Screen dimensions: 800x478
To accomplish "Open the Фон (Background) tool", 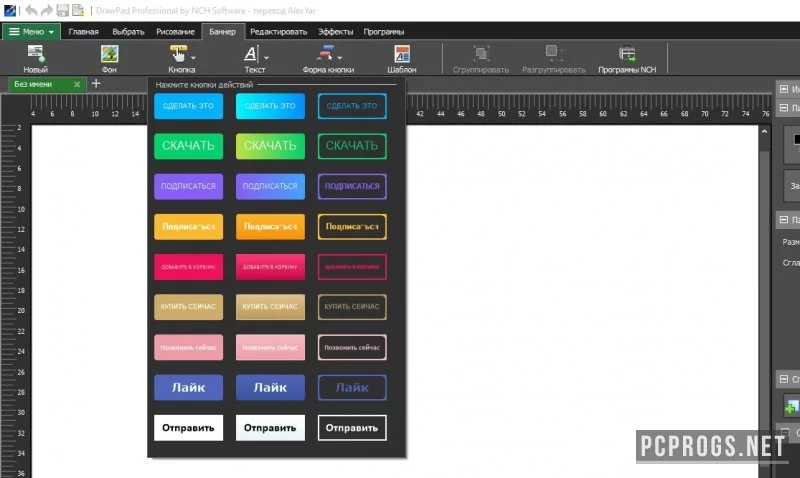I will pos(109,53).
